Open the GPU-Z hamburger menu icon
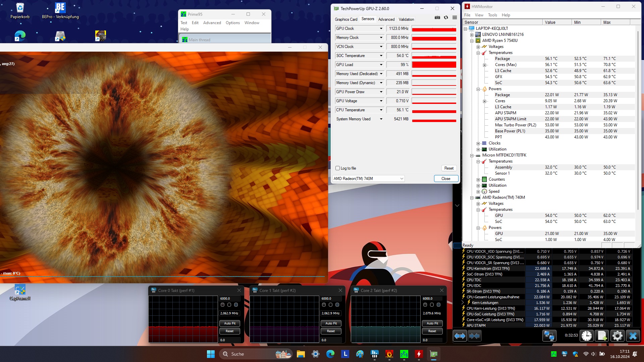644x362 pixels. point(454,17)
